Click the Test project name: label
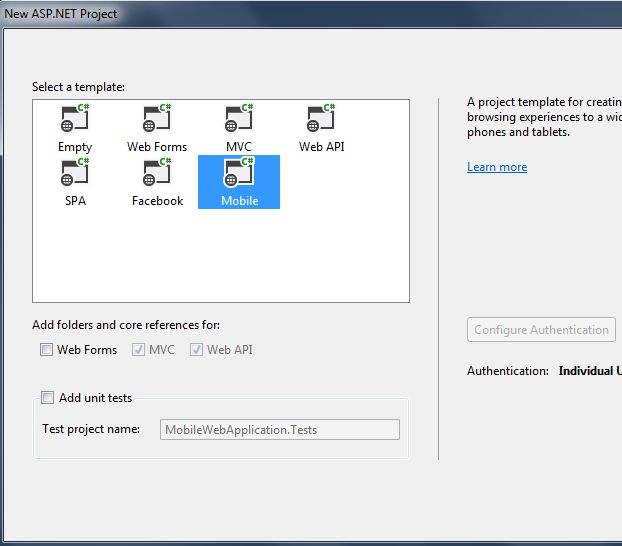Screen dimensions: 622x546 pos(91,429)
